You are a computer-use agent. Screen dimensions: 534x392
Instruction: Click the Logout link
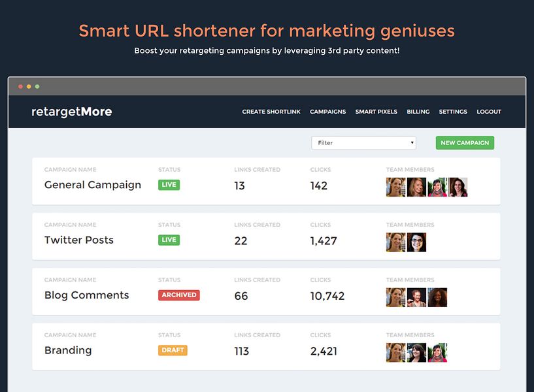(489, 112)
